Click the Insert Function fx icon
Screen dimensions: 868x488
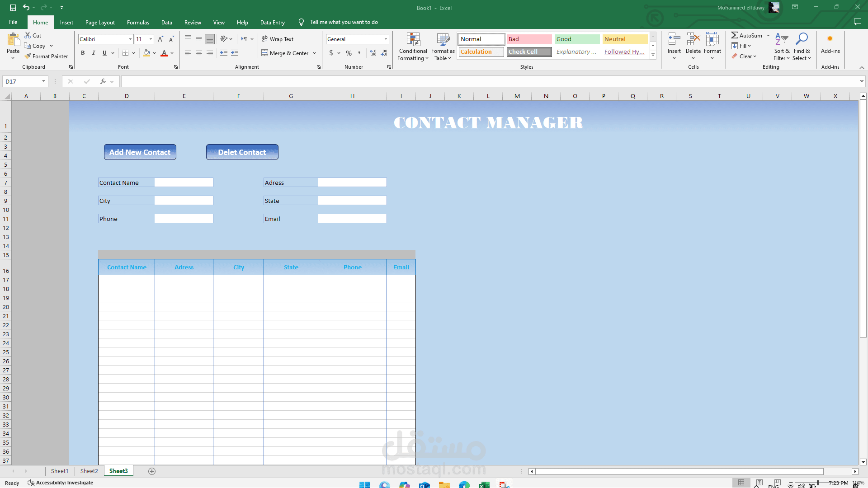103,81
